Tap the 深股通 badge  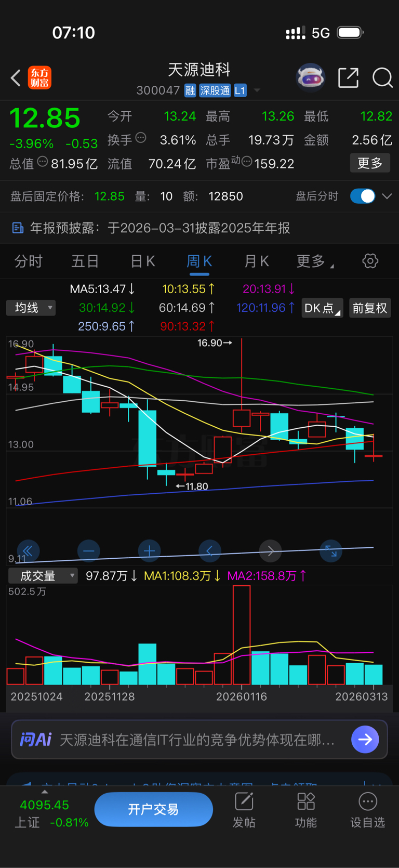[x=215, y=91]
